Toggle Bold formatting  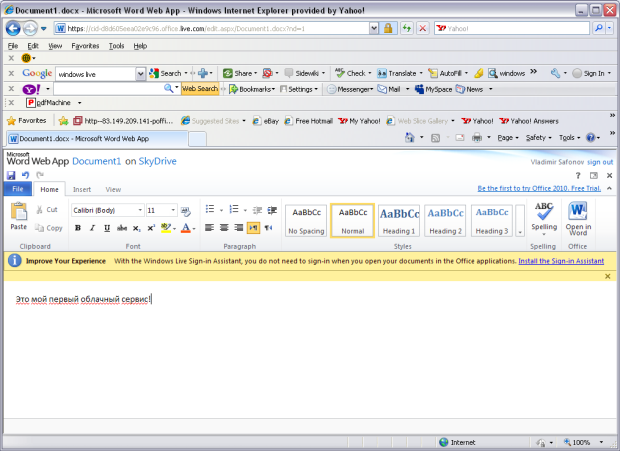[78, 228]
